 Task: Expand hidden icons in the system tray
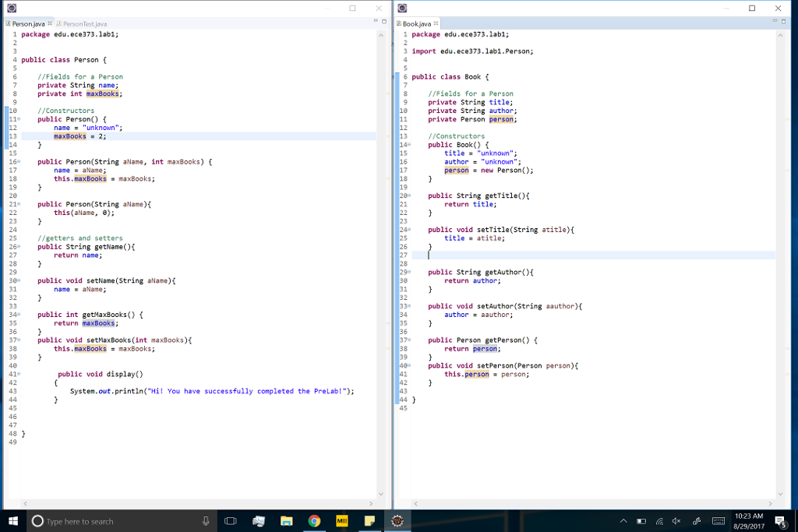pos(623,520)
